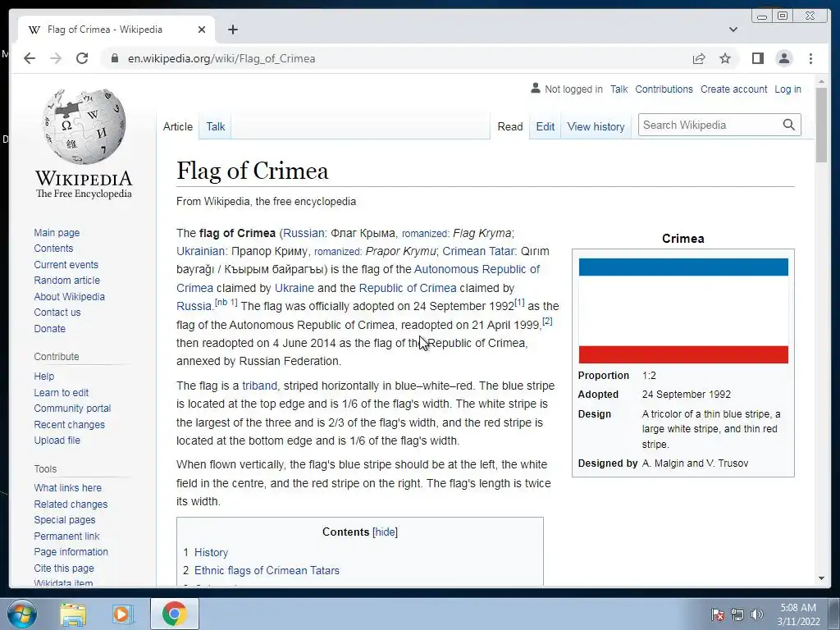The height and width of the screenshot is (630, 840).
Task: Open the Permanent link tool
Action: [66, 536]
